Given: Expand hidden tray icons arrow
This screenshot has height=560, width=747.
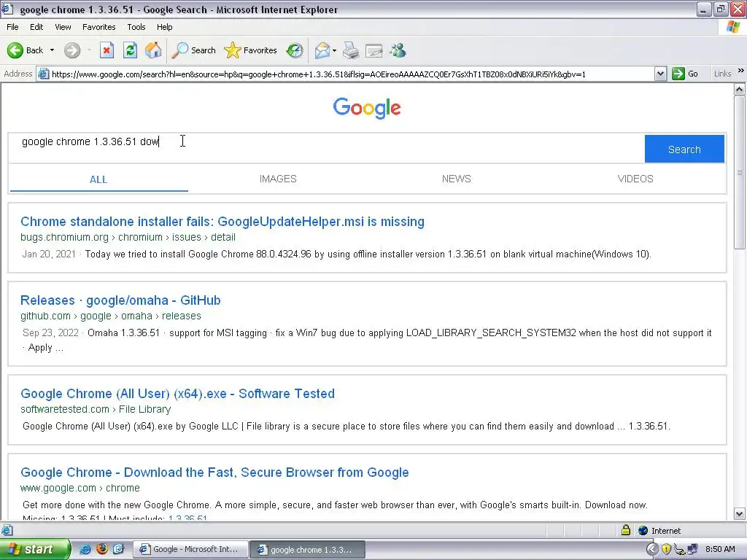Looking at the screenshot, I should point(652,549).
